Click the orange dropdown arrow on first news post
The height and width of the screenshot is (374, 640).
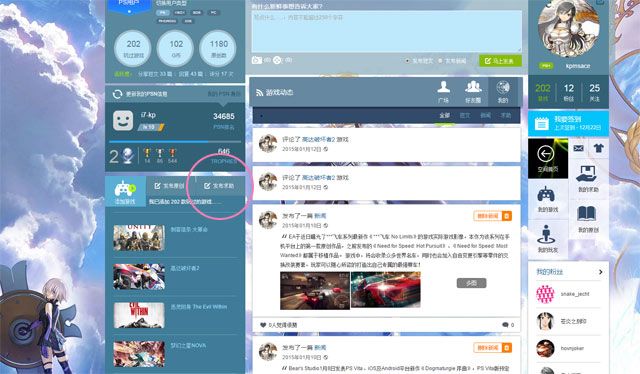[x=507, y=216]
